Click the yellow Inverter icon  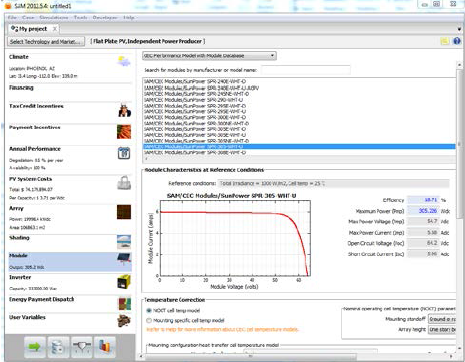click(124, 282)
